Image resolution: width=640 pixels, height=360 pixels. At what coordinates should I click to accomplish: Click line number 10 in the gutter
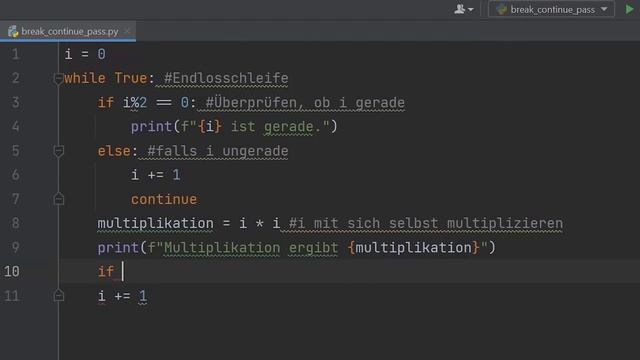11,271
